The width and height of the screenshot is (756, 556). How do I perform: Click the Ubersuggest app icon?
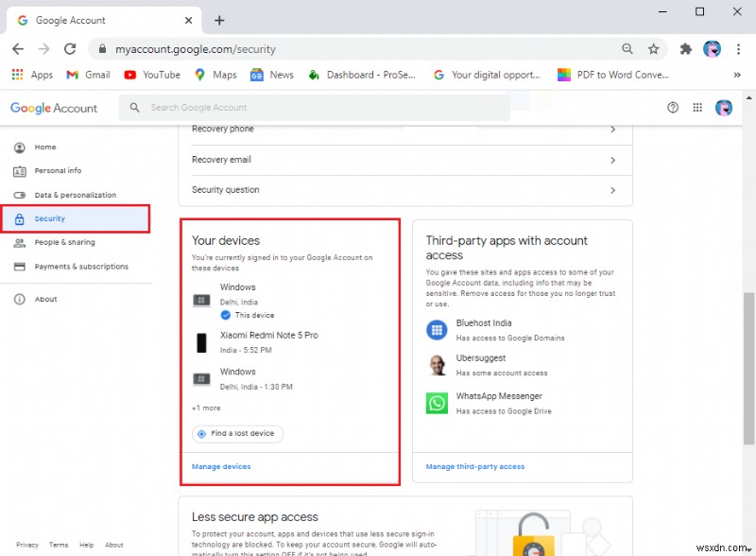point(437,365)
